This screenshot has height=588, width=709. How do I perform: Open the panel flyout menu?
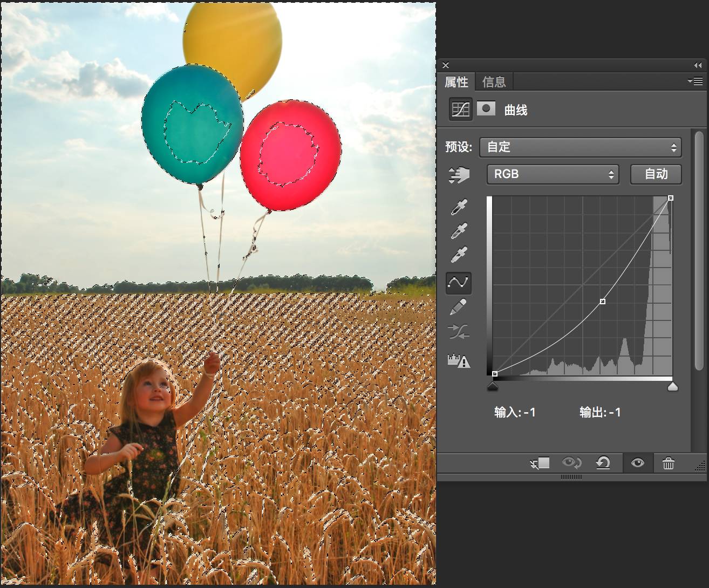pos(694,81)
